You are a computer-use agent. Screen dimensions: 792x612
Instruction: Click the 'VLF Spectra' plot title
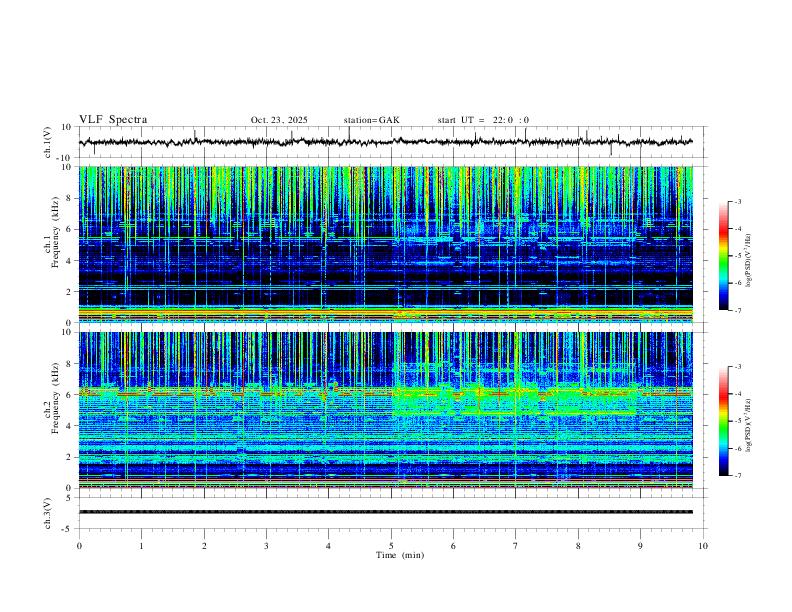pos(113,120)
